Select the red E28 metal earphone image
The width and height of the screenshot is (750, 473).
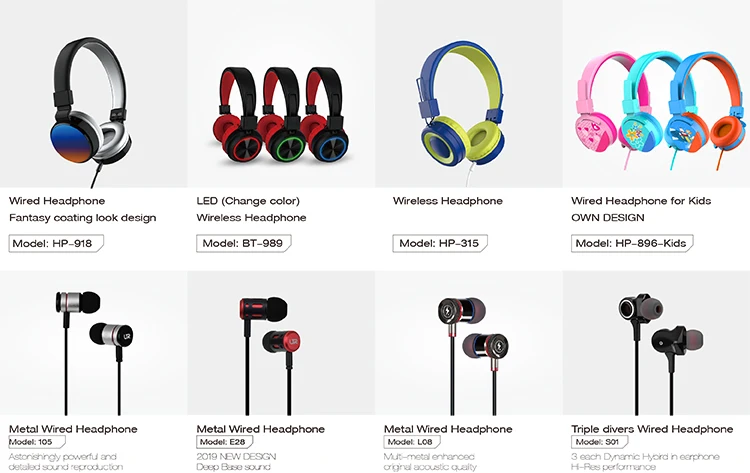(281, 343)
